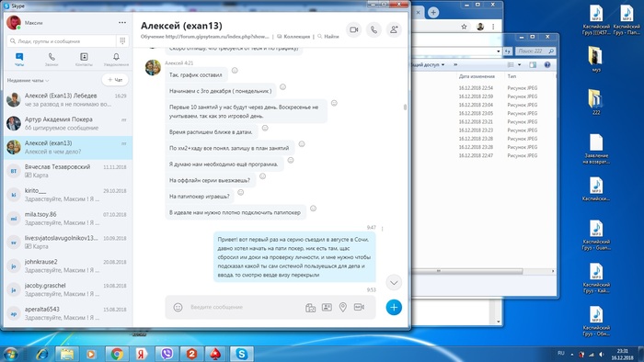
Task: Click the Поиск: 222 field in Explorer
Action: (x=535, y=51)
